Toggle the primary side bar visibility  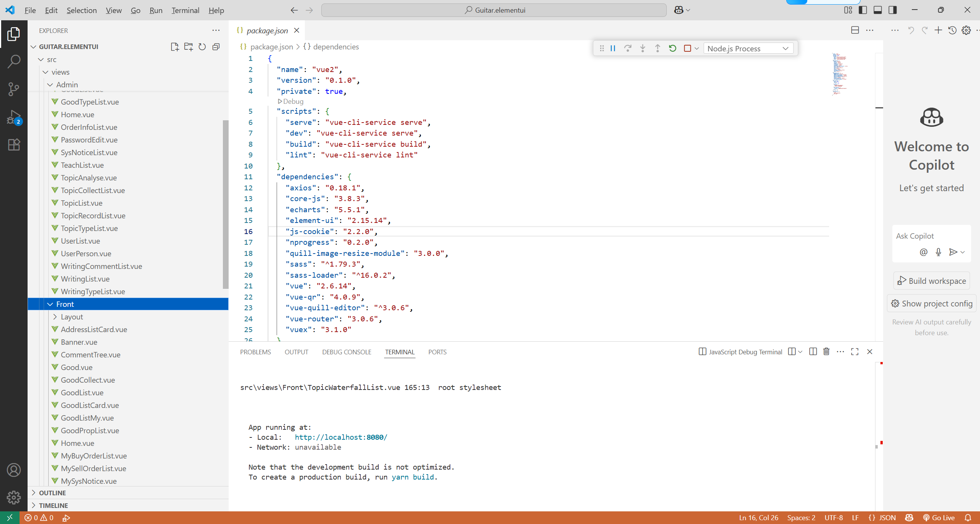pyautogui.click(x=863, y=10)
